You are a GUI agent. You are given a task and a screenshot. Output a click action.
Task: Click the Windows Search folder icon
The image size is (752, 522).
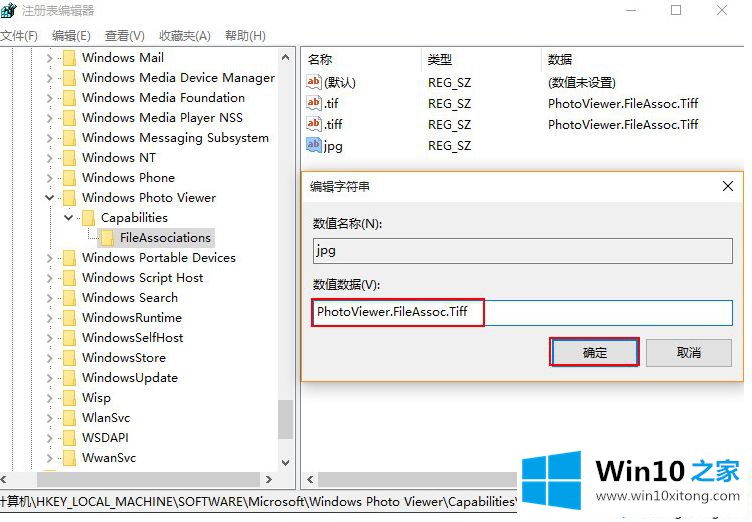[x=70, y=297]
